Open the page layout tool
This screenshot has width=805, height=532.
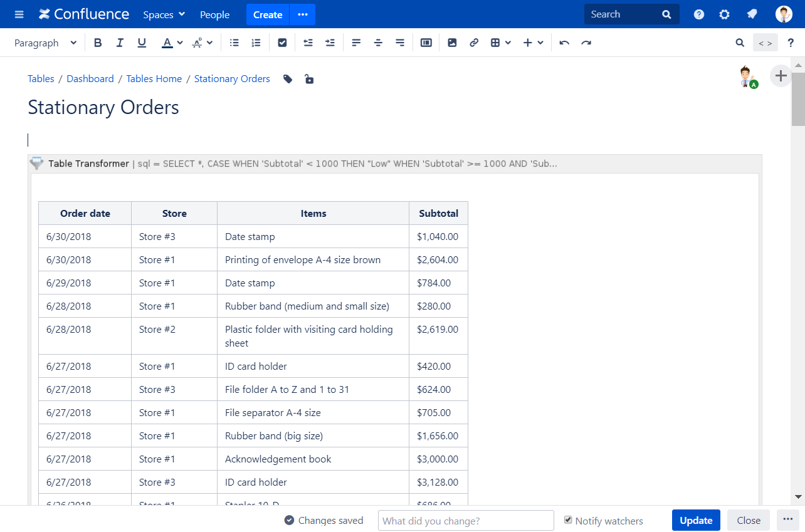[426, 42]
